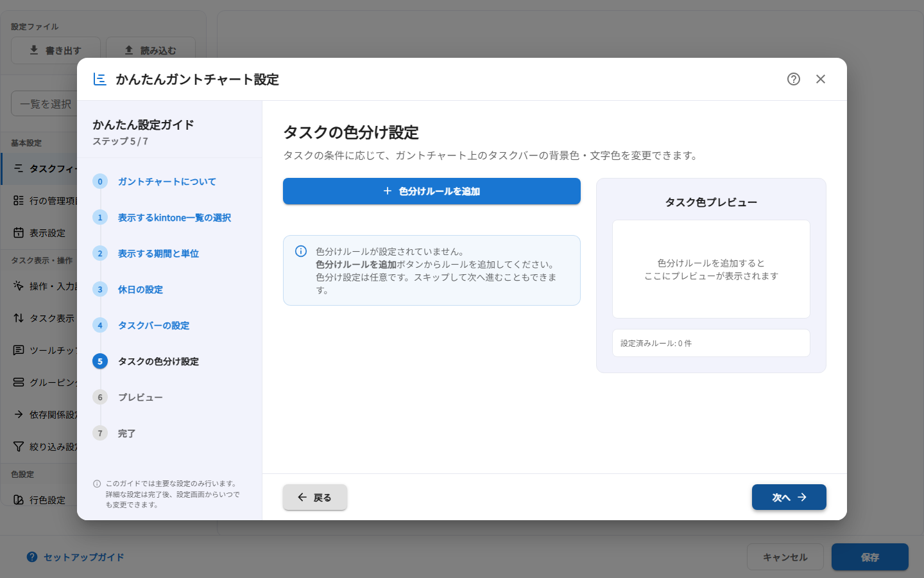Viewport: 924px width, 578px height.
Task: Click the gantt chart logo icon in dialog title
Action: click(100, 79)
